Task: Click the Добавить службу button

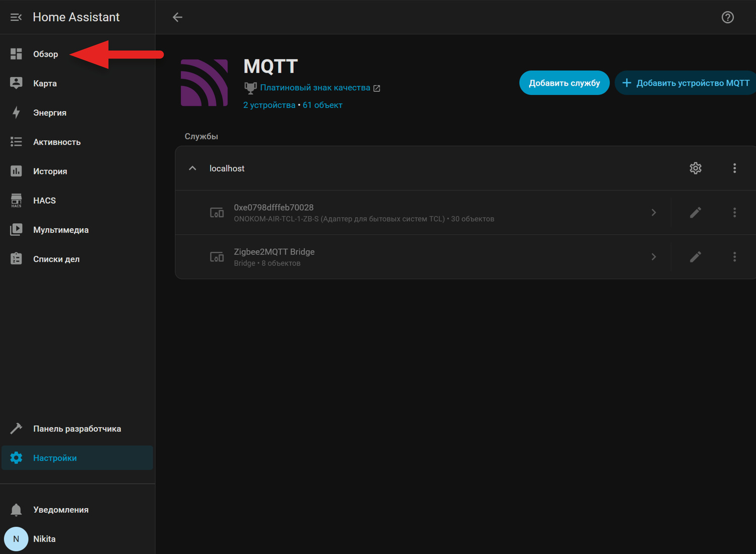Action: pos(564,83)
